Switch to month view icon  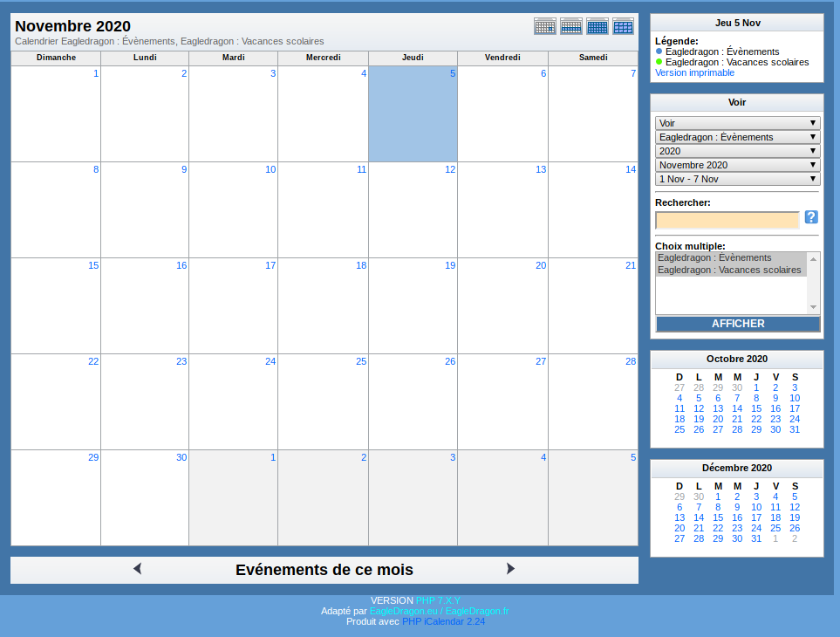pyautogui.click(x=598, y=26)
